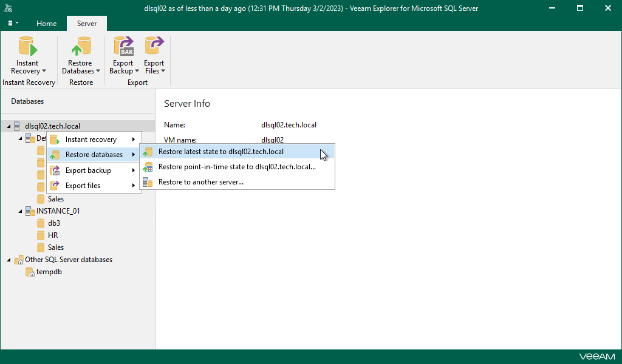Choose Restore latest state to dlsql02.tech.local
622x364 pixels.
tap(222, 152)
